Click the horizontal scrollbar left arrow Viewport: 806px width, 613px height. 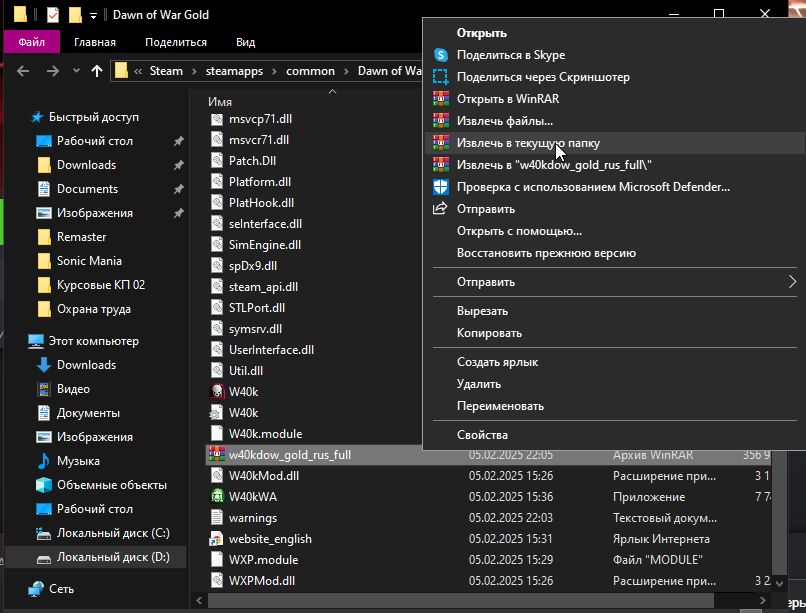point(200,600)
